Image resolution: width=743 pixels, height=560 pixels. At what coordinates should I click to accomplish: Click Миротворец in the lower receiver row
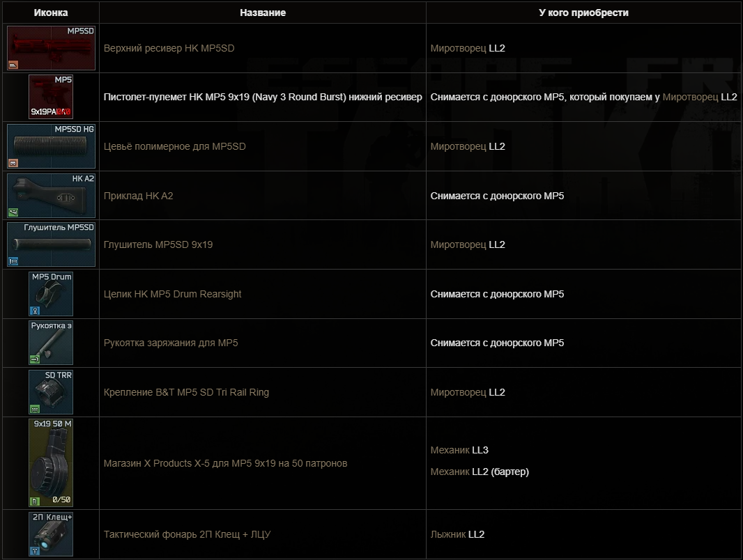690,97
